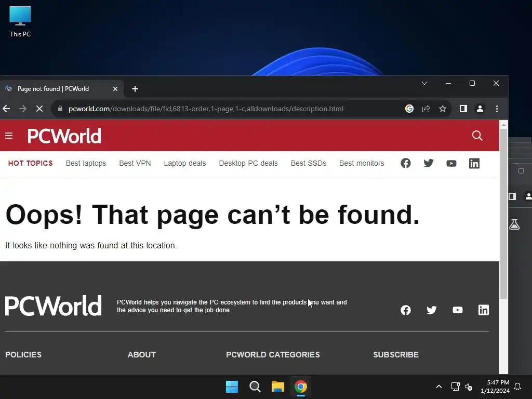The image size is (532, 399).
Task: Open Desktop PC deals link
Action: tap(248, 163)
